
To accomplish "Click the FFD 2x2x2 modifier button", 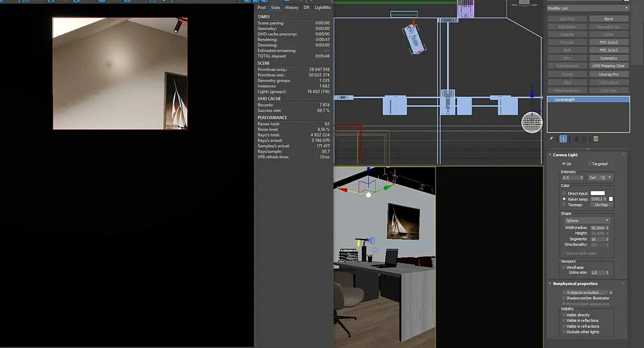I will tap(609, 43).
